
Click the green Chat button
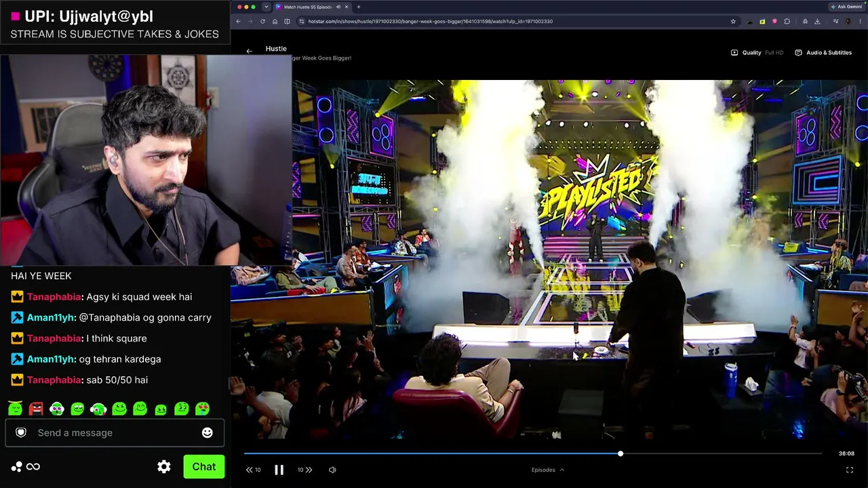[x=203, y=466]
